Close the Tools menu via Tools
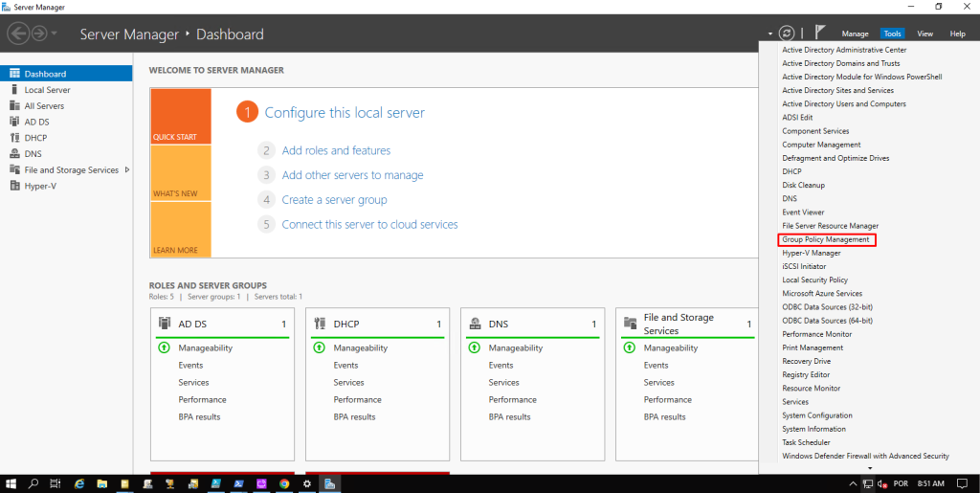Screen dimensions: 980x493 893,34
